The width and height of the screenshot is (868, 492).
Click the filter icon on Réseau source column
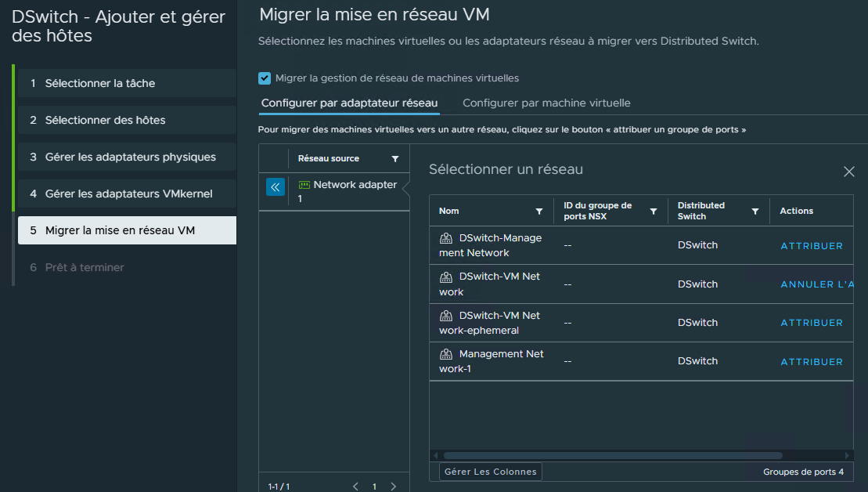395,159
